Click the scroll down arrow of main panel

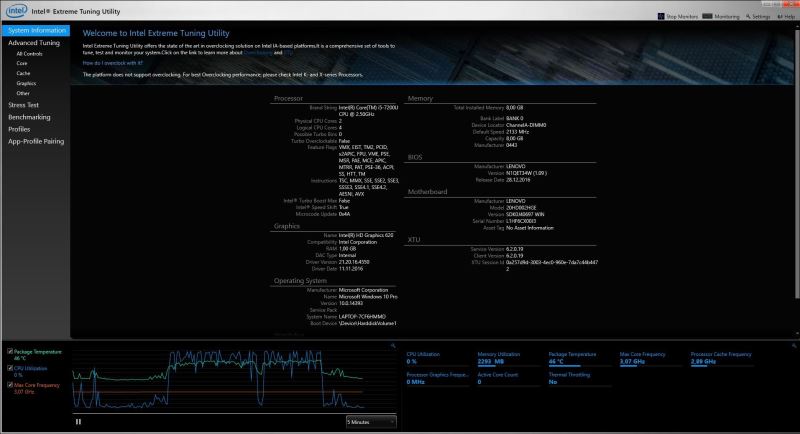click(x=797, y=334)
